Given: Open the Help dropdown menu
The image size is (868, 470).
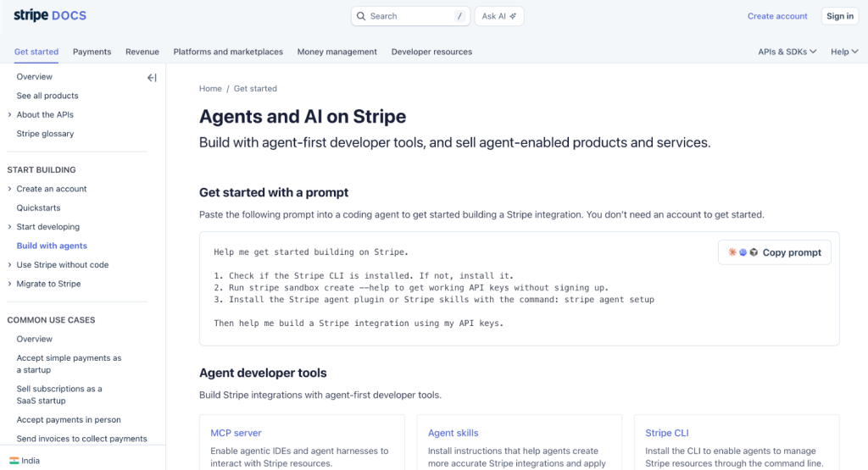Looking at the screenshot, I should point(844,52).
